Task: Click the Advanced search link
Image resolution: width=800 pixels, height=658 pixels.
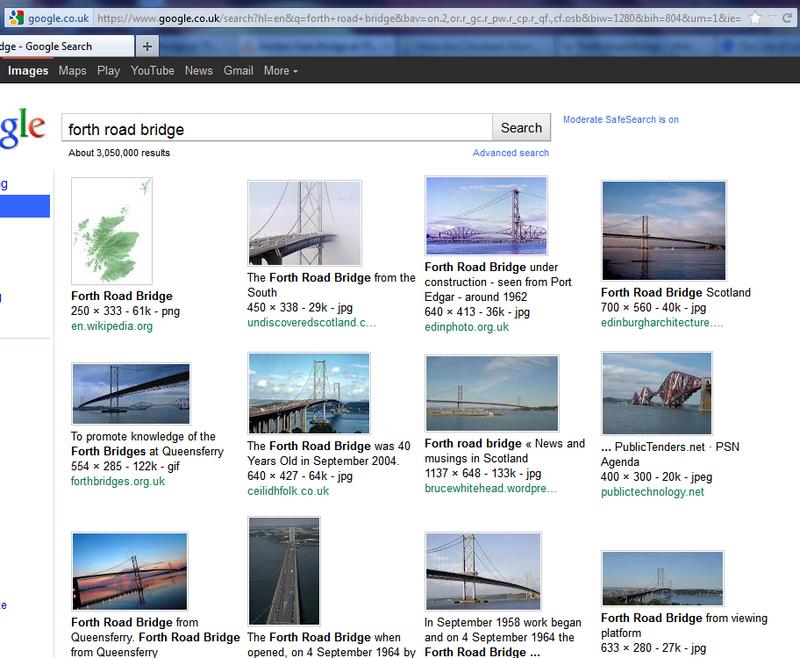Action: coord(510,153)
